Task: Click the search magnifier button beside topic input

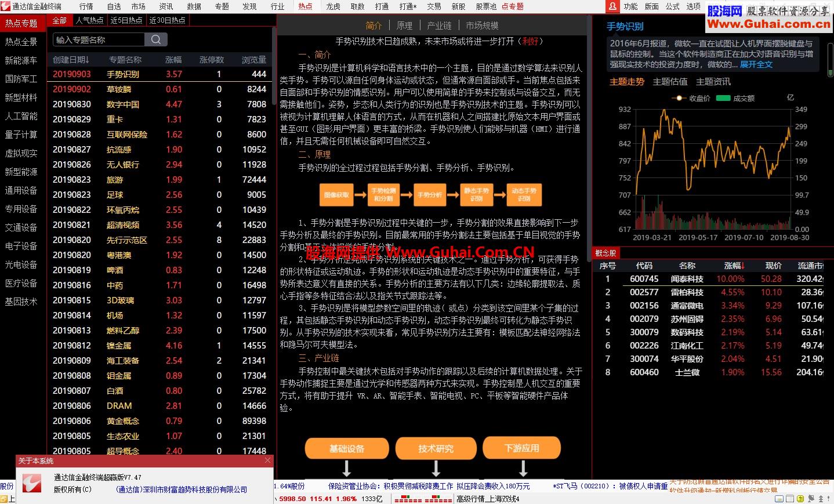Action: [156, 39]
